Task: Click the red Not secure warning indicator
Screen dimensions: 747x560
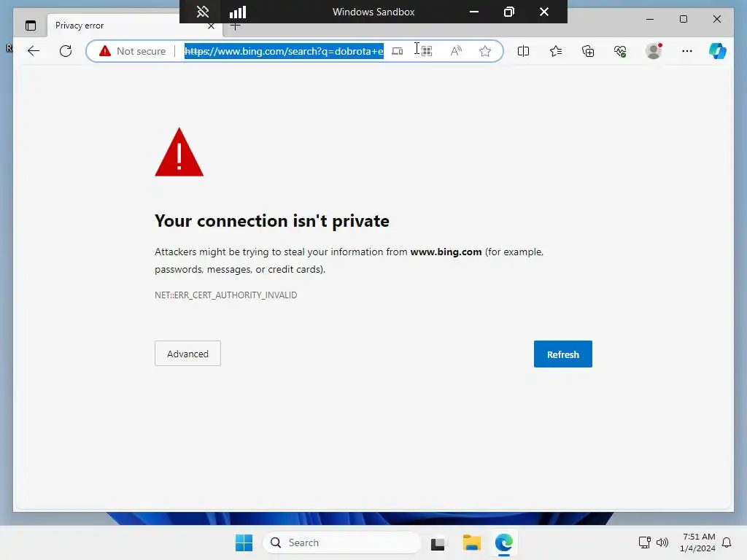Action: 133,51
